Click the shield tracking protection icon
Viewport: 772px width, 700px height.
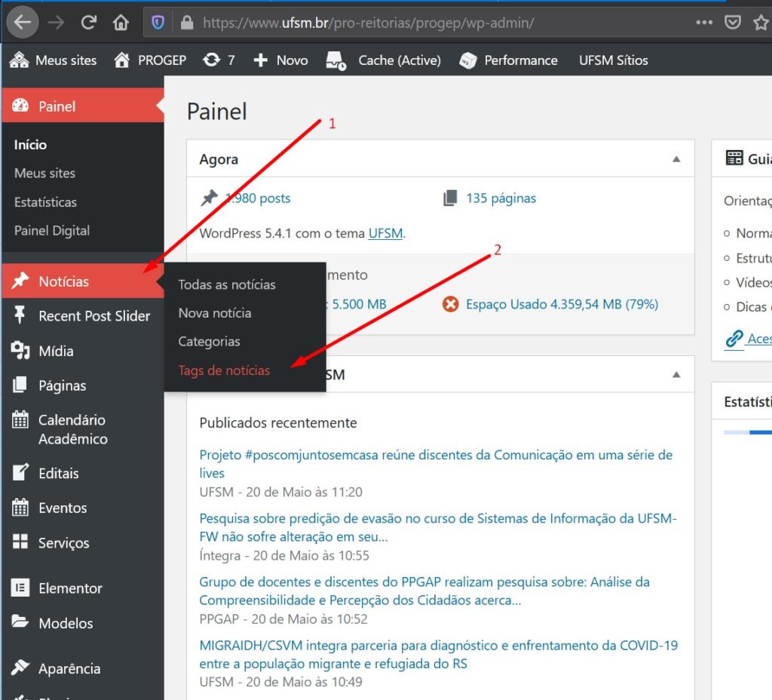tap(158, 23)
